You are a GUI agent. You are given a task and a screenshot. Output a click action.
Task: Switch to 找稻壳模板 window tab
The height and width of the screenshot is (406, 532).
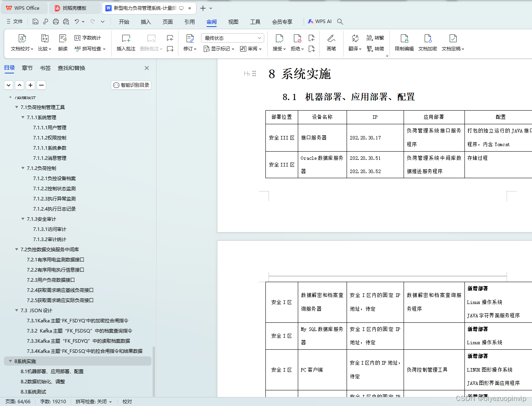point(75,8)
